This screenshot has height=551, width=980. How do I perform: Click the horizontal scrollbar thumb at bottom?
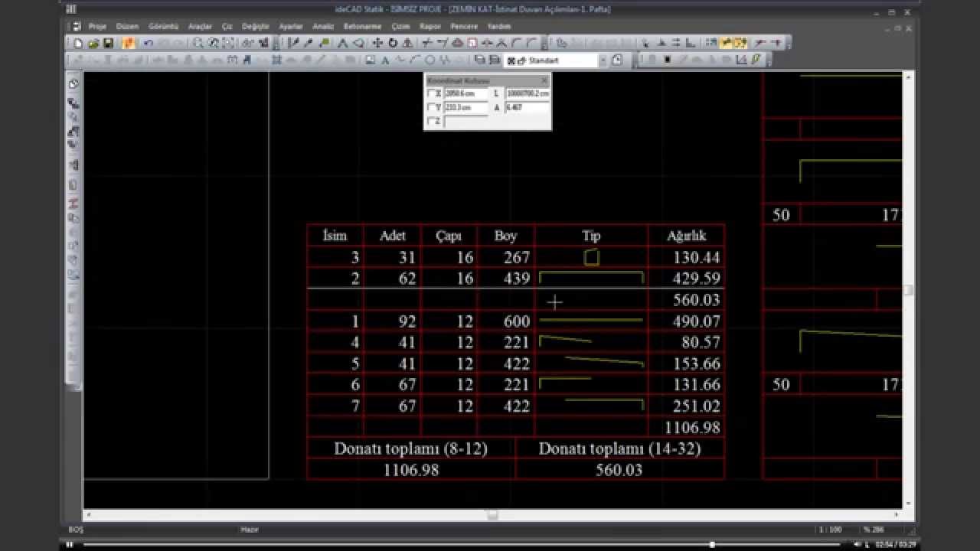click(492, 514)
